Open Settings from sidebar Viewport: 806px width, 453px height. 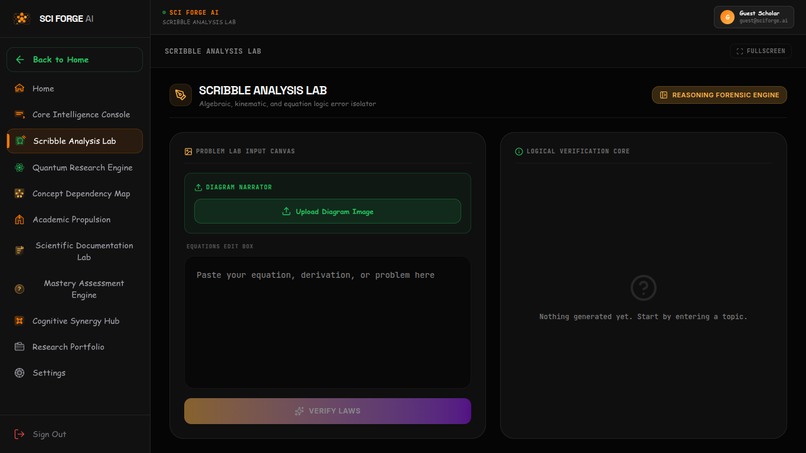[x=75, y=373]
